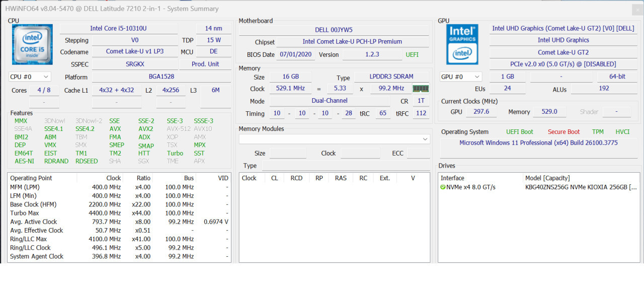Click the Intel Core i5 CPU logo
The width and height of the screenshot is (644, 289).
click(32, 44)
